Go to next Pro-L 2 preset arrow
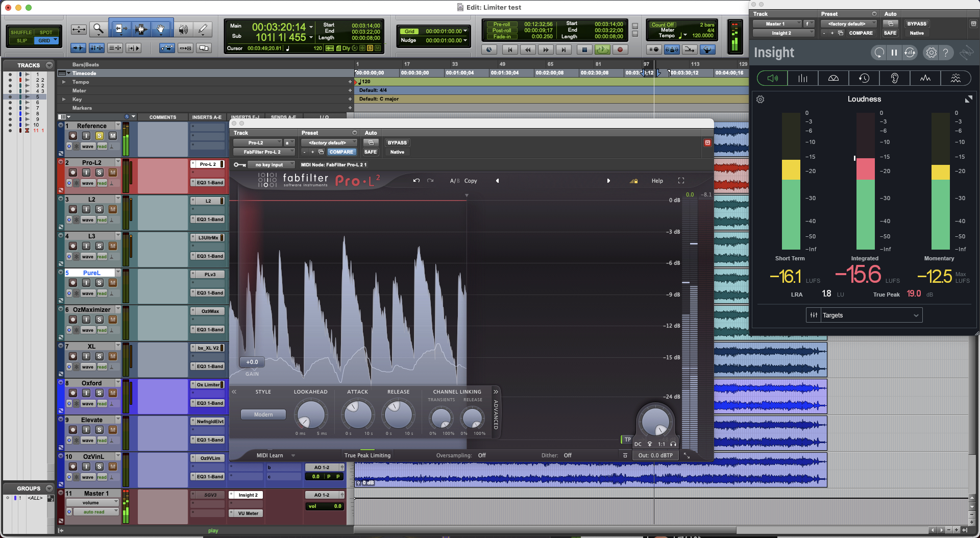Image resolution: width=980 pixels, height=538 pixels. pyautogui.click(x=608, y=181)
